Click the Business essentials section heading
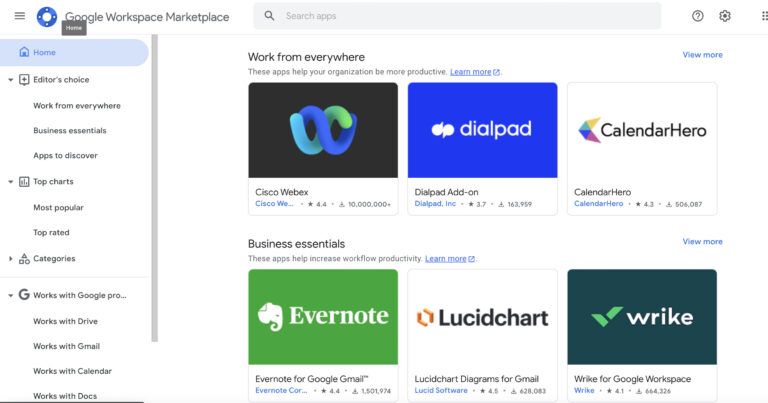The height and width of the screenshot is (403, 768). [296, 244]
